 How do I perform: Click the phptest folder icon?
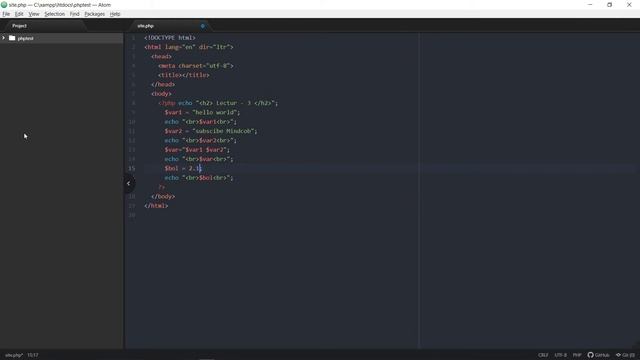coord(12,38)
